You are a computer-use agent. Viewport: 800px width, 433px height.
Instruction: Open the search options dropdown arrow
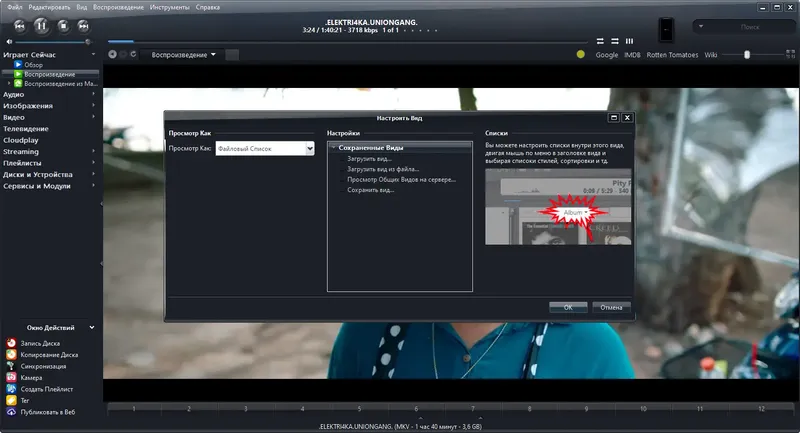point(701,27)
